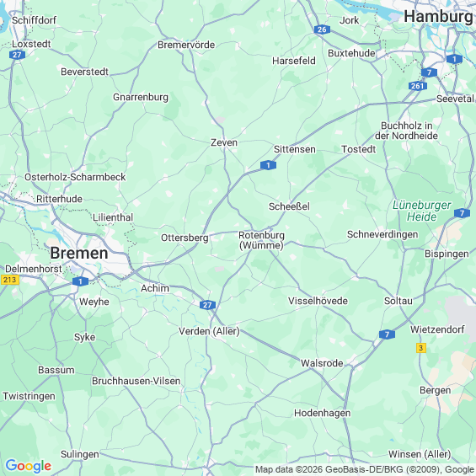Select the Soltau town label
This screenshot has height=476, width=476.
(x=398, y=301)
